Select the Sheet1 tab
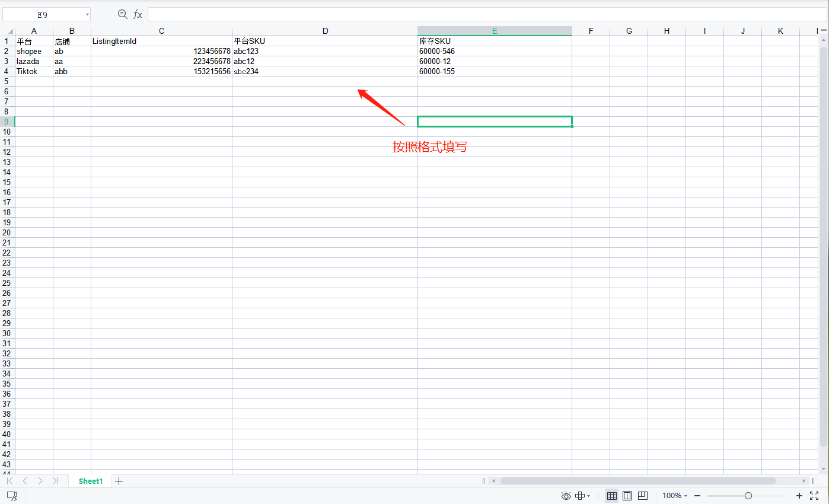This screenshot has width=829, height=504. [91, 481]
